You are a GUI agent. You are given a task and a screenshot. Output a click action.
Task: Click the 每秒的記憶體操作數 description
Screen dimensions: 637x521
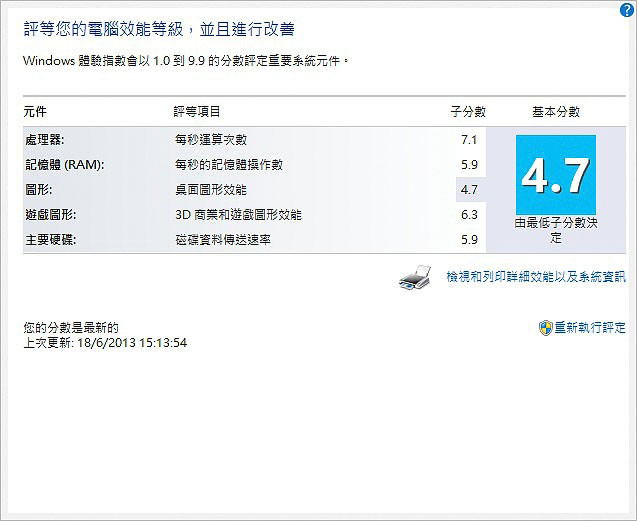(x=229, y=165)
